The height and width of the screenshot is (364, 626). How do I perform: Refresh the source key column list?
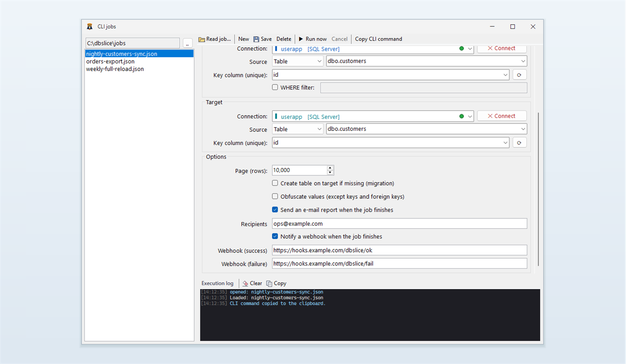point(520,74)
